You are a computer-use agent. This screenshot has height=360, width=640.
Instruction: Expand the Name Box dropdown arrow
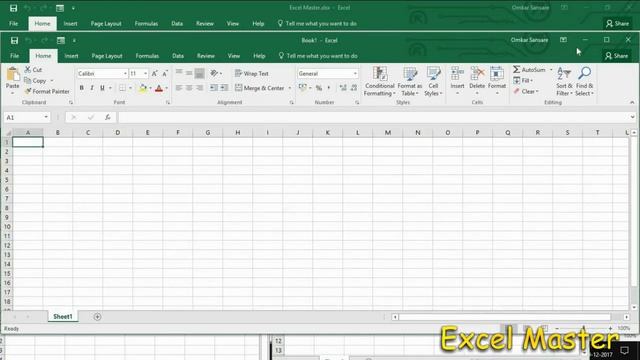point(46,118)
